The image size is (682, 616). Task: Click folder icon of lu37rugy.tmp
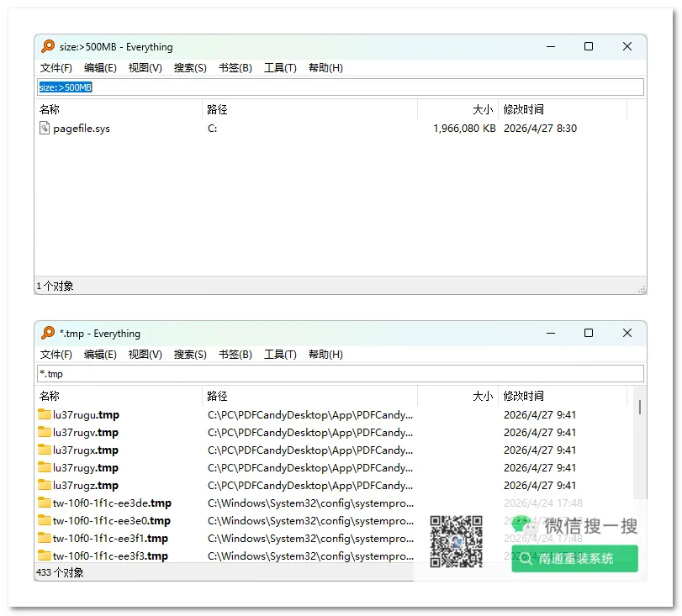45,467
